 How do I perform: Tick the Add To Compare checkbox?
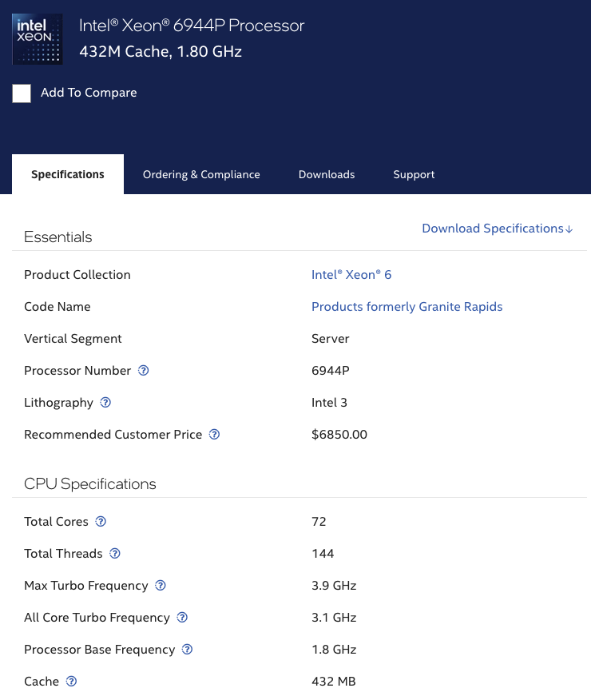tap(22, 93)
